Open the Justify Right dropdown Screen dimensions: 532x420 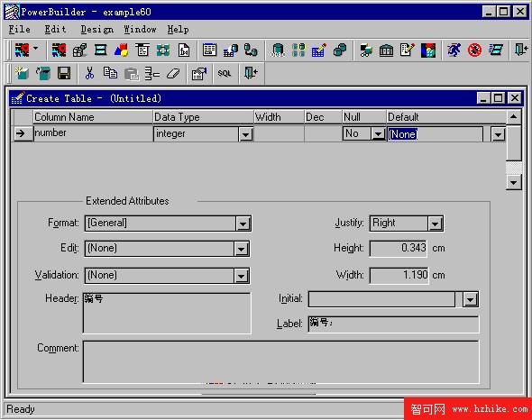[436, 224]
